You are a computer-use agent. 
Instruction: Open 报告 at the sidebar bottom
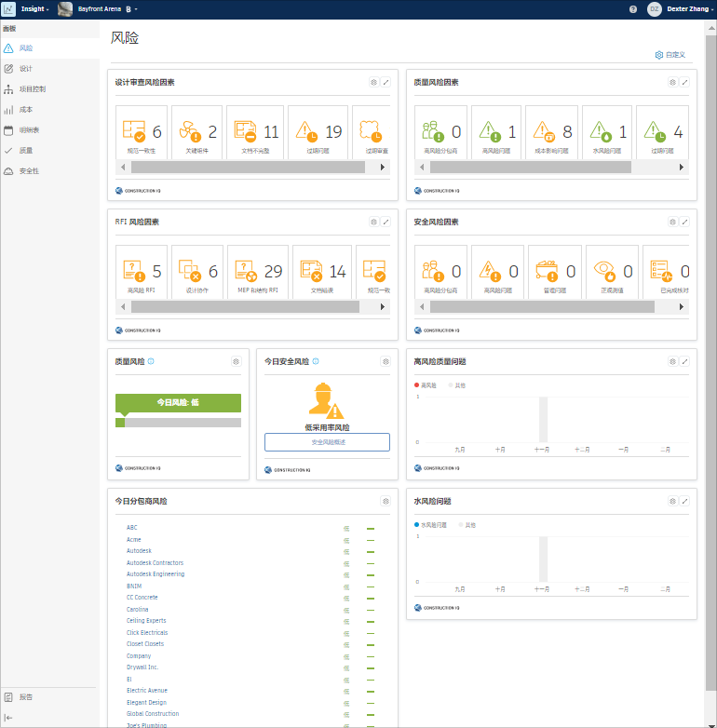pyautogui.click(x=49, y=697)
